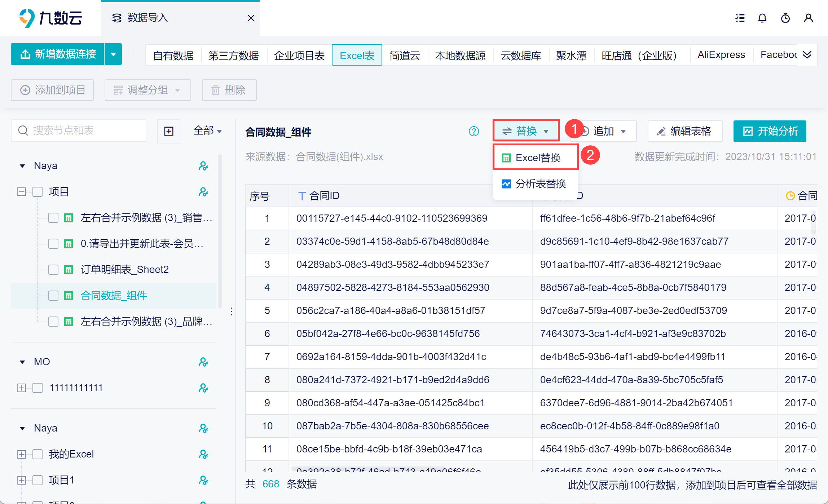This screenshot has height=504, width=828.
Task: Click permission icon beside MO folder
Action: coord(203,362)
